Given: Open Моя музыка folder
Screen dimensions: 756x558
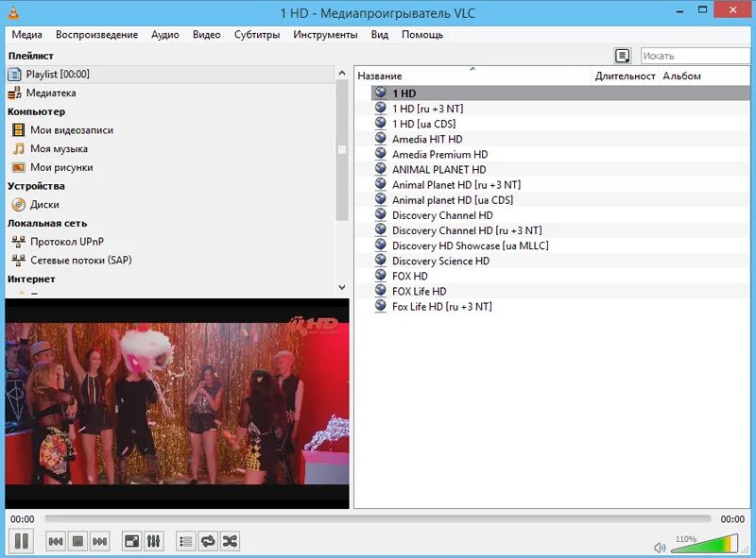Looking at the screenshot, I should [x=59, y=149].
